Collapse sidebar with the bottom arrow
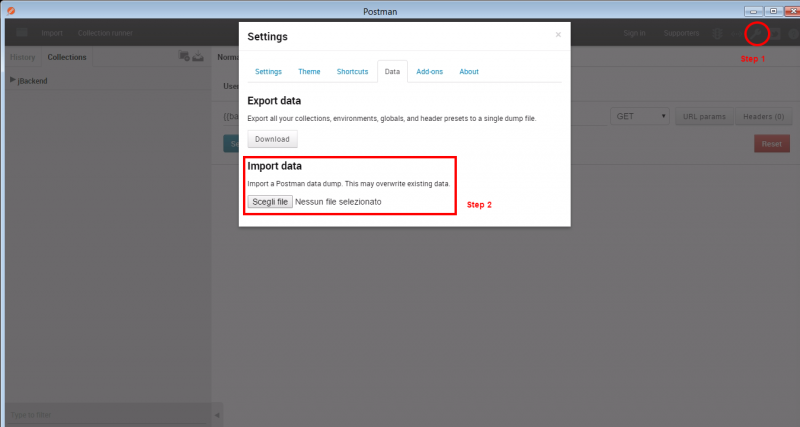This screenshot has height=427, width=800. click(217, 415)
